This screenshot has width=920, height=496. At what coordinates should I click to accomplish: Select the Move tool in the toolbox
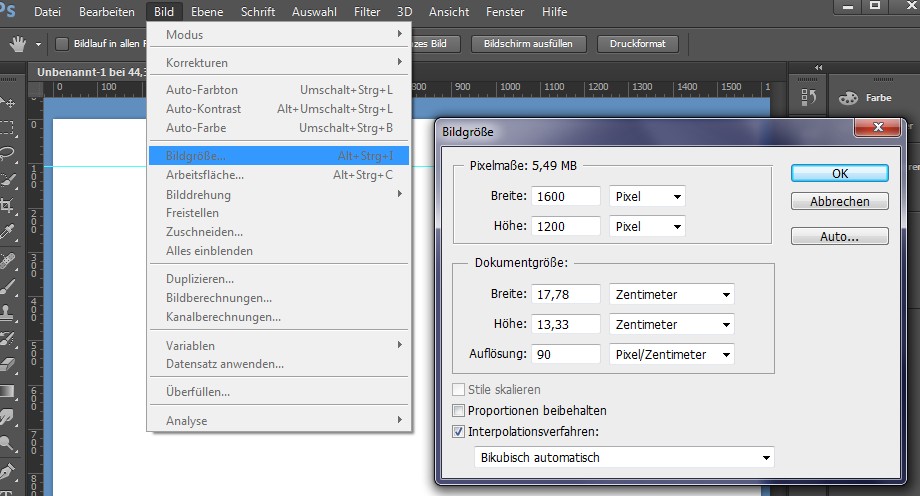[8, 102]
